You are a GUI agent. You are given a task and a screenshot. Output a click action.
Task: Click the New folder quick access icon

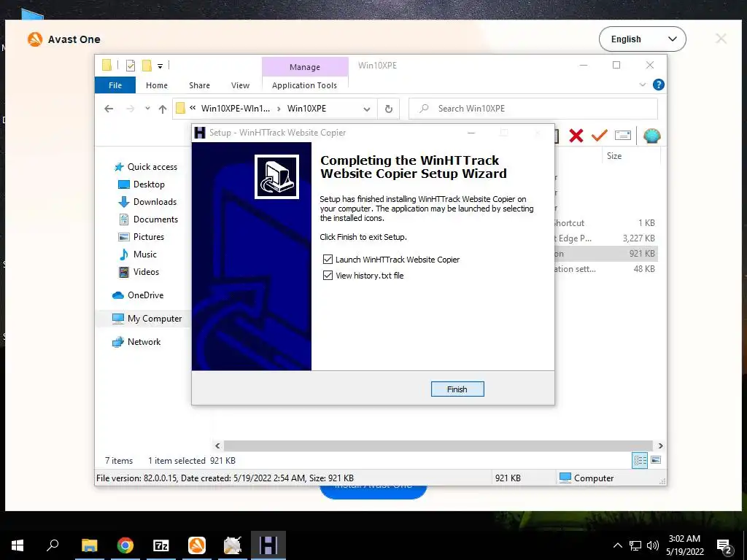(147, 66)
